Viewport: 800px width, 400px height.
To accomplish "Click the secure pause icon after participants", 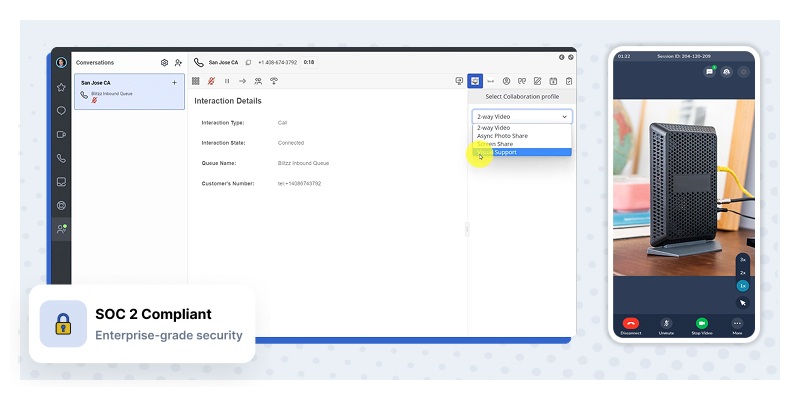I will 274,81.
